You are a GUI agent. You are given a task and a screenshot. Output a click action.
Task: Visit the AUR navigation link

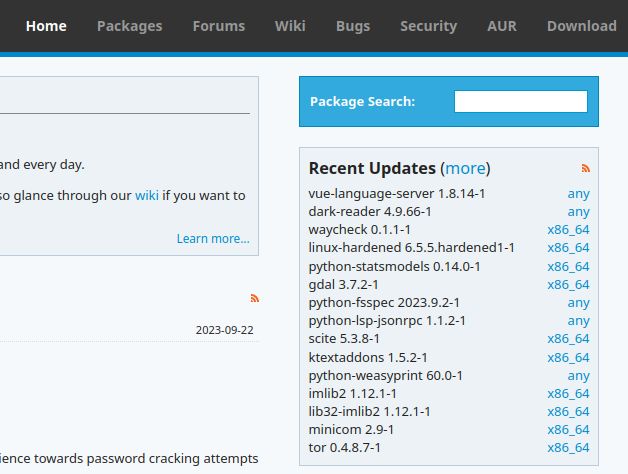click(502, 26)
